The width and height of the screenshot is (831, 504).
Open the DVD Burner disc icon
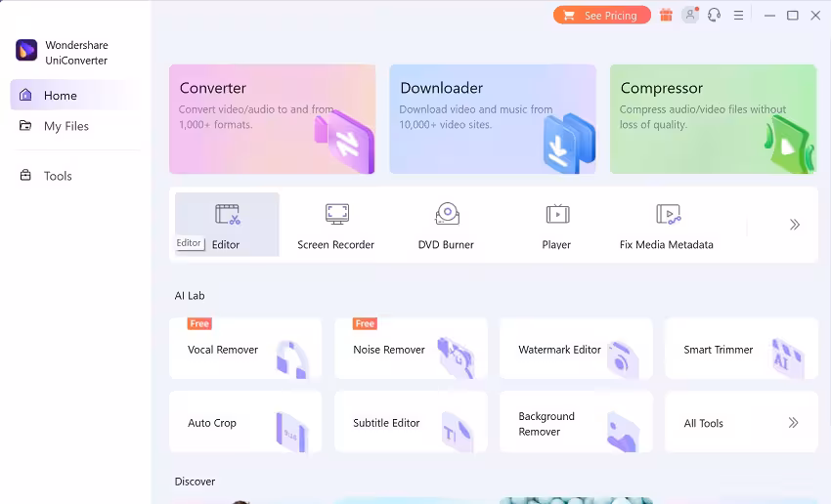click(x=448, y=214)
